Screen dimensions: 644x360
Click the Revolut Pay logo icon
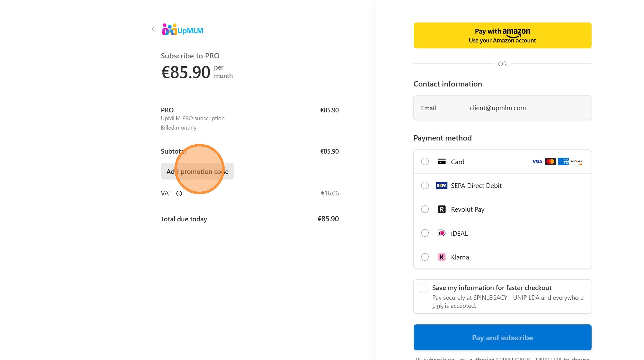point(442,209)
